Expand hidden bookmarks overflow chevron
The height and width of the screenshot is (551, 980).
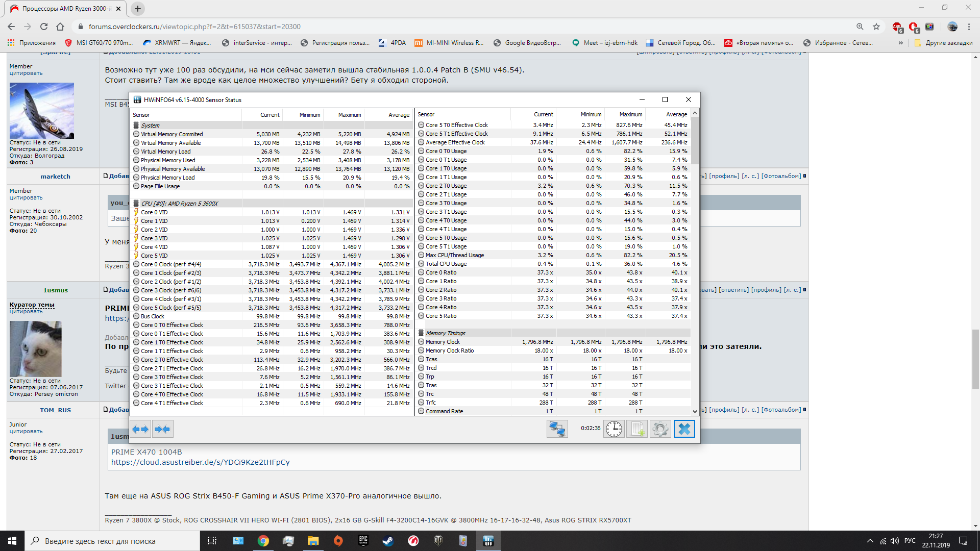coord(901,43)
